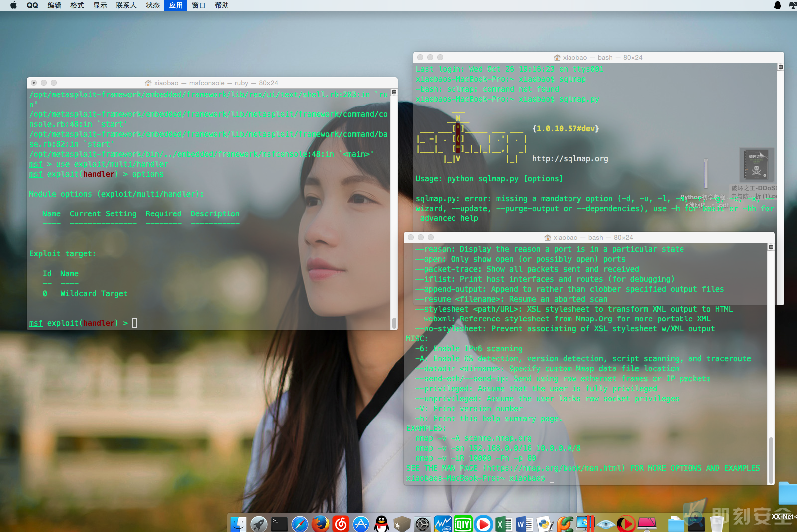Launch PyCharm from the Dock
Screen dimensions: 797x532
(565, 524)
